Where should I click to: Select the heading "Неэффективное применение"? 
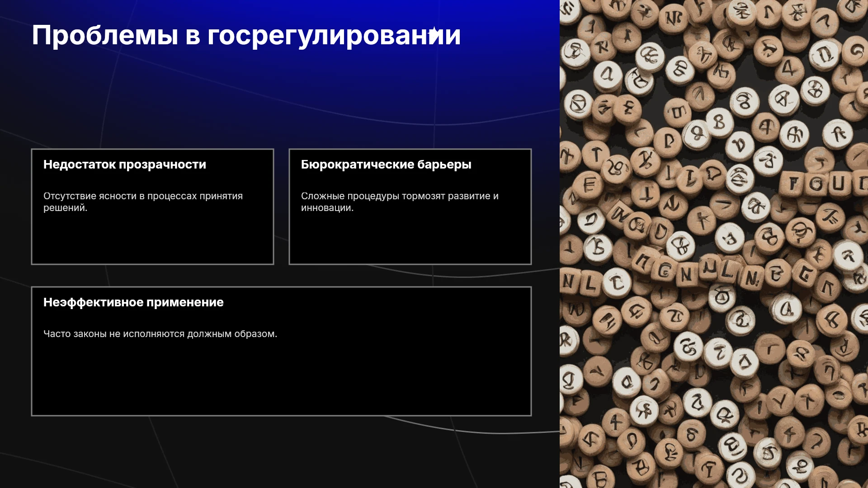[x=133, y=302]
